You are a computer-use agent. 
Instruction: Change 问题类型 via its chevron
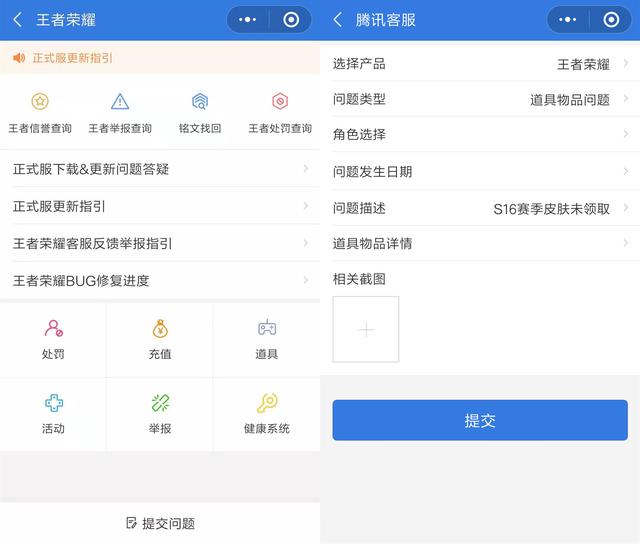[x=626, y=98]
